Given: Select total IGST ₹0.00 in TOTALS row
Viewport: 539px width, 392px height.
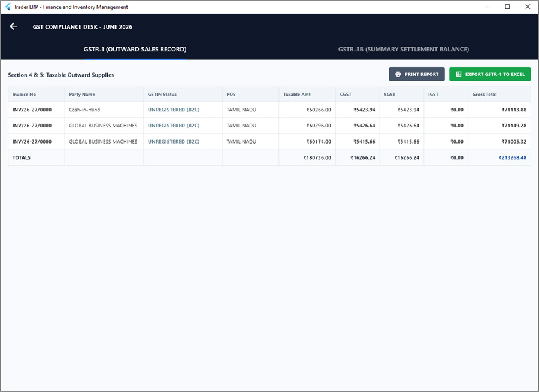Looking at the screenshot, I should pos(457,157).
